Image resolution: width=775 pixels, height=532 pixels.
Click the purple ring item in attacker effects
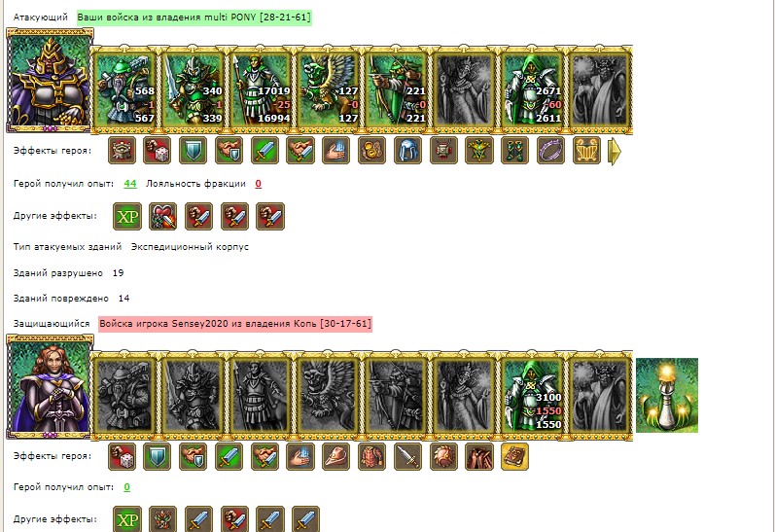coord(550,151)
